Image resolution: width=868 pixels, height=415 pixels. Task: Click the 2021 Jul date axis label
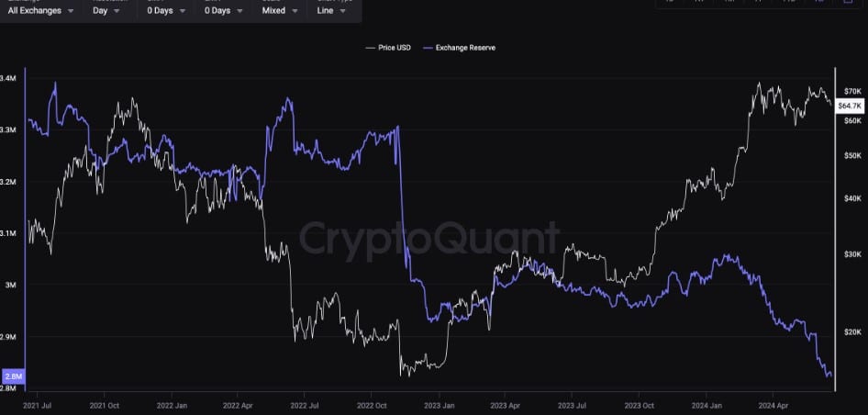coord(36,404)
